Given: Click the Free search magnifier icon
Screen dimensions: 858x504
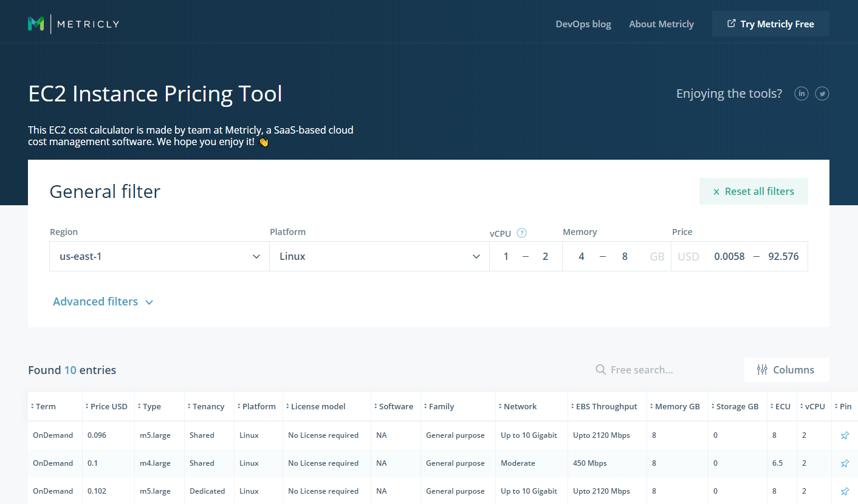Looking at the screenshot, I should [600, 370].
